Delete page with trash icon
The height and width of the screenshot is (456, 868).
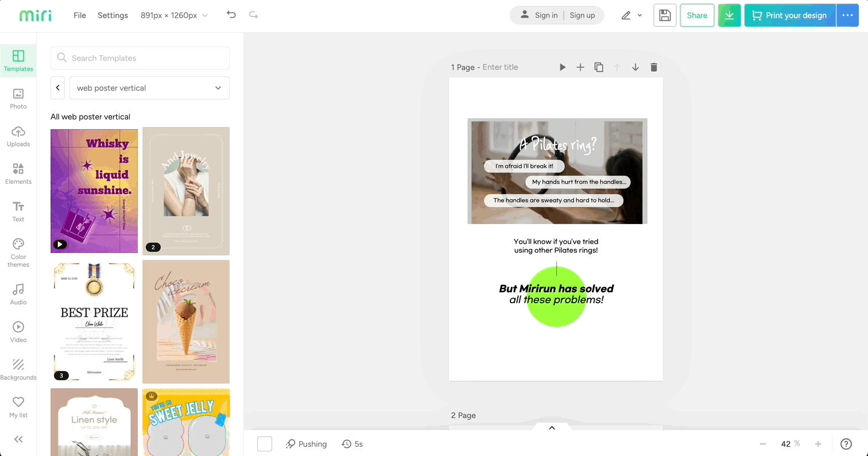[x=654, y=67]
